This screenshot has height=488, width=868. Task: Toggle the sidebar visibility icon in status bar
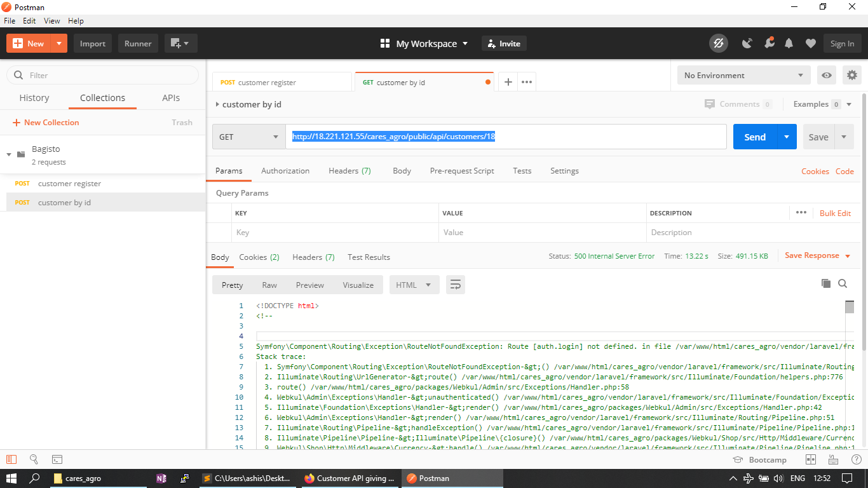11,459
